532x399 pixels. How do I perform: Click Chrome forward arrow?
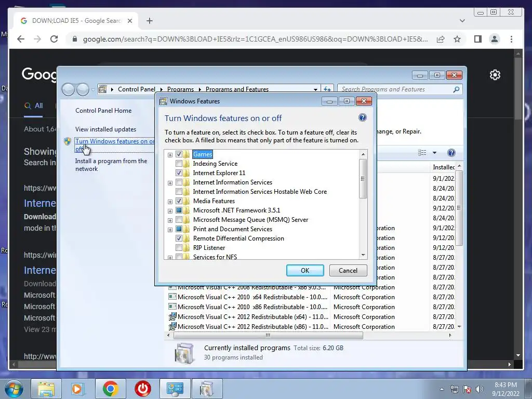[x=37, y=39]
